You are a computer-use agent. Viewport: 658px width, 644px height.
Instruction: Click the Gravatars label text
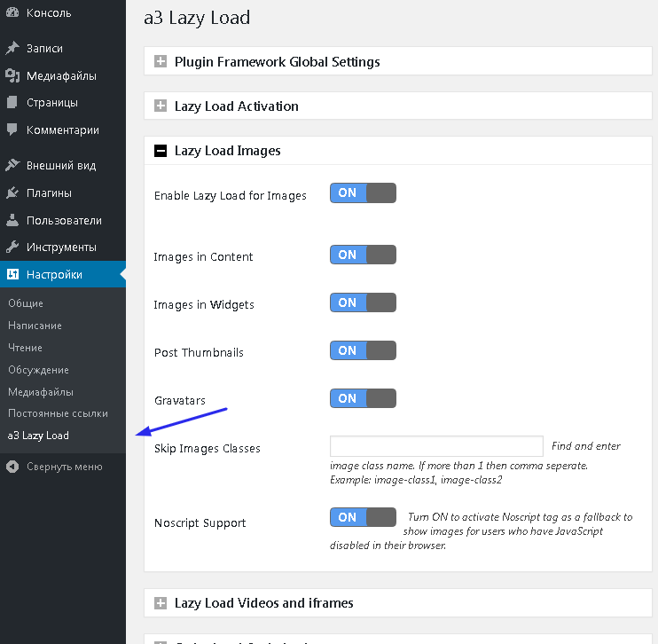(180, 401)
